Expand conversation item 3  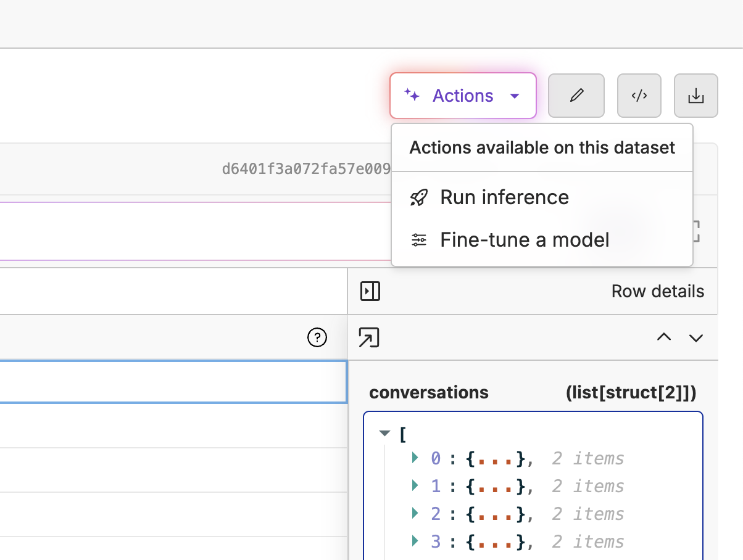415,541
